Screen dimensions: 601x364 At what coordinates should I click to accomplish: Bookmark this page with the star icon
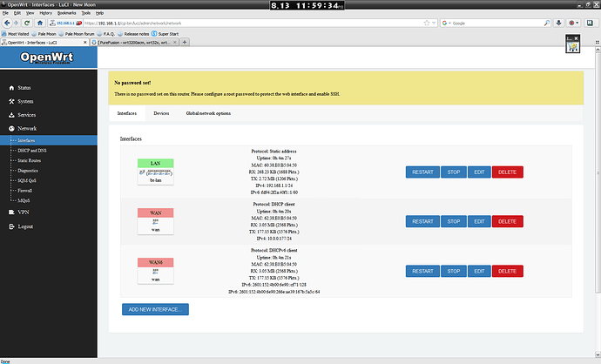click(427, 23)
